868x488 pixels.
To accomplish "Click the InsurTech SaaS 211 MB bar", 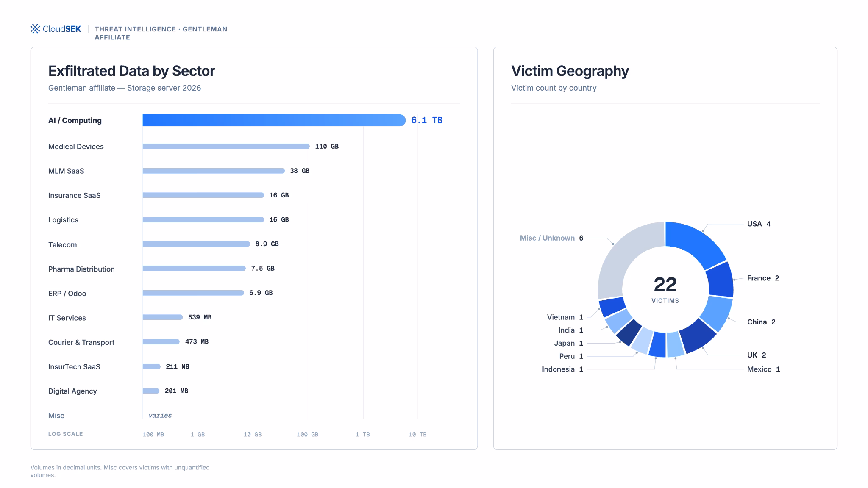I will (x=152, y=366).
